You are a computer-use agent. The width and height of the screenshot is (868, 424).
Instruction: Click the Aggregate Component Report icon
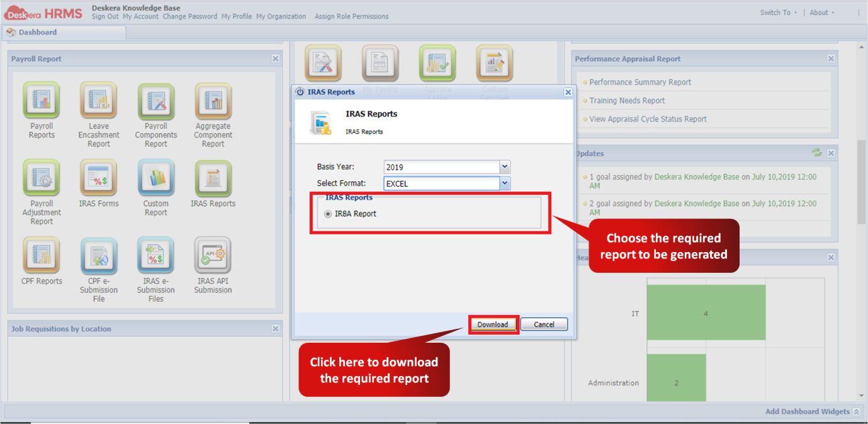pyautogui.click(x=213, y=101)
